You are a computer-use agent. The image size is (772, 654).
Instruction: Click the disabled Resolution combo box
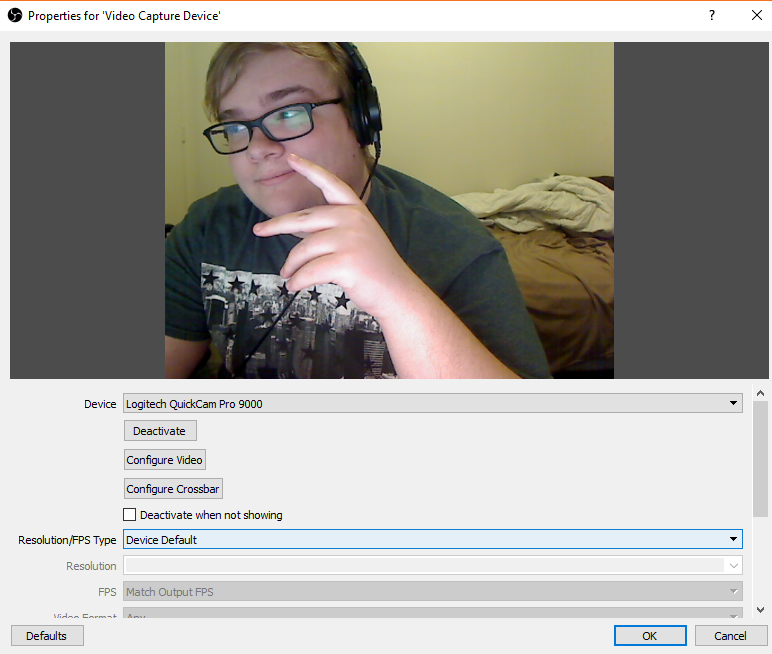click(433, 565)
